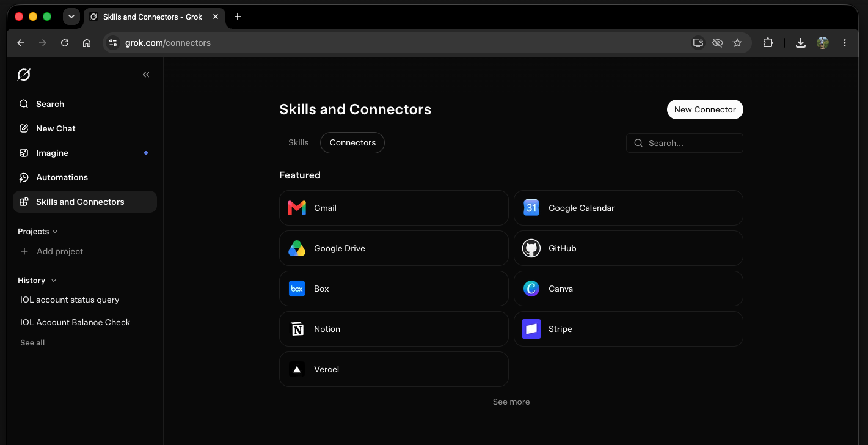This screenshot has width=868, height=445.
Task: Click the profile avatar in browser toolbar
Action: pos(823,43)
